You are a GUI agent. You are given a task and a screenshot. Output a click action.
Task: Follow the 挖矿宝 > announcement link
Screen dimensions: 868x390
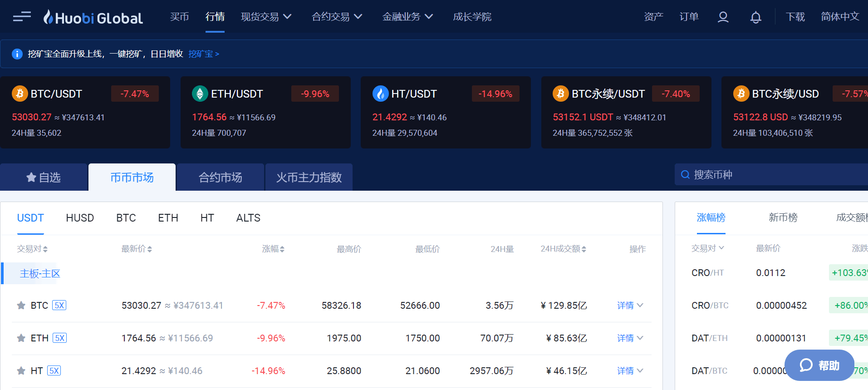coord(204,54)
